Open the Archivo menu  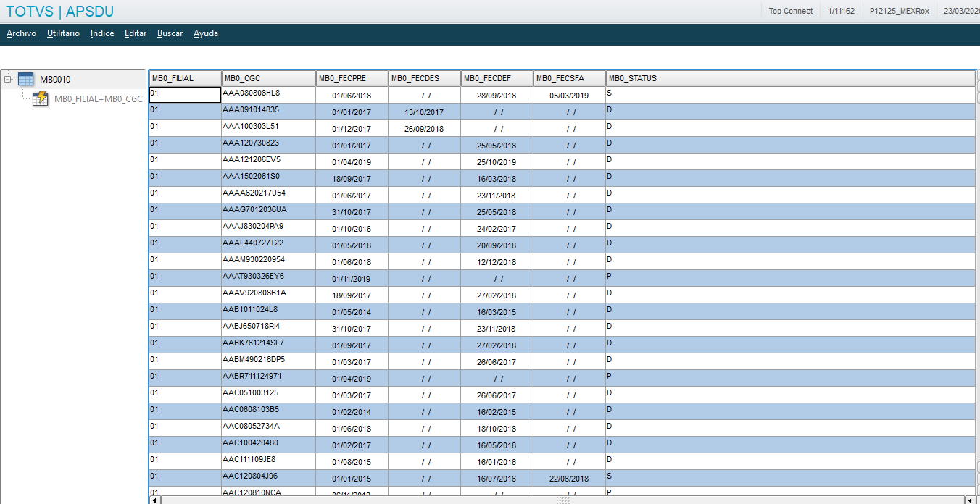(21, 33)
